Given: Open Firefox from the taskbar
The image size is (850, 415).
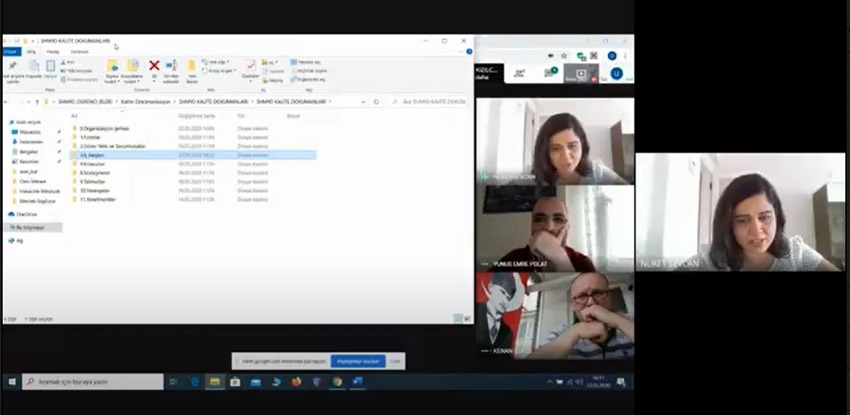Looking at the screenshot, I should tap(297, 382).
